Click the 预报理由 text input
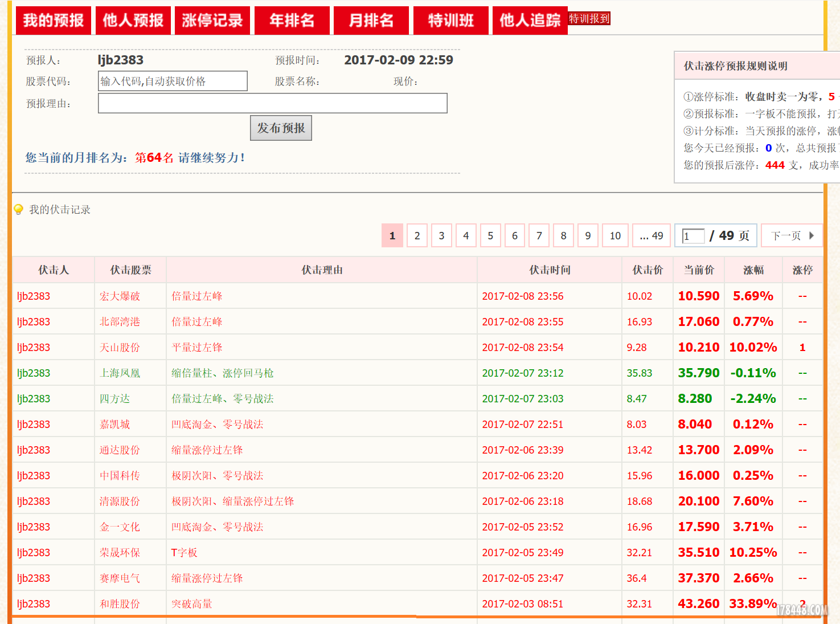This screenshot has width=840, height=624. 273,103
